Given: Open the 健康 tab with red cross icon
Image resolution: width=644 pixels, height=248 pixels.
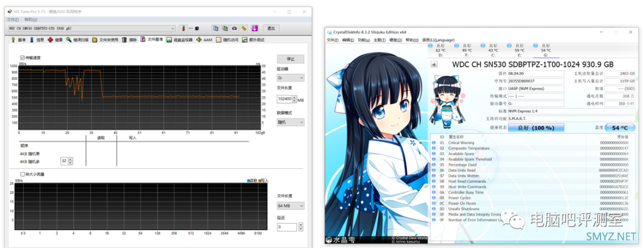Looking at the screenshot, I should 55,40.
